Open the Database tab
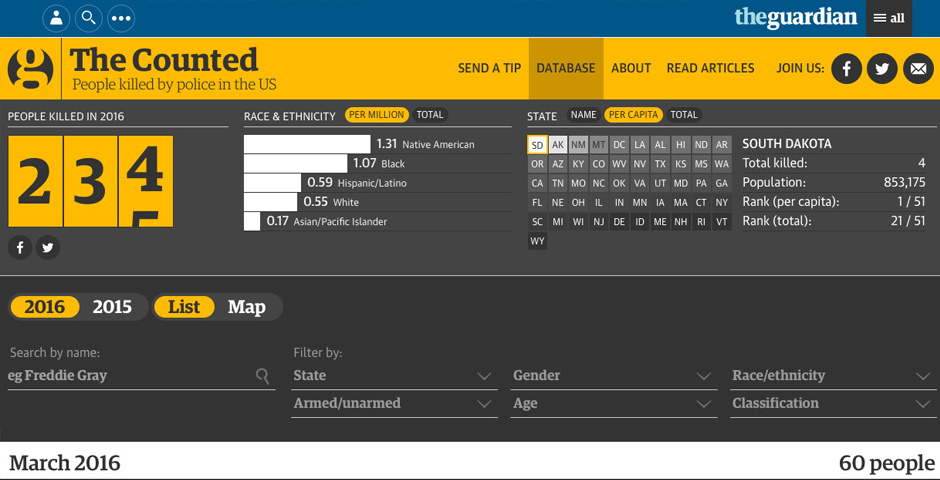This screenshot has width=940, height=480. (566, 68)
